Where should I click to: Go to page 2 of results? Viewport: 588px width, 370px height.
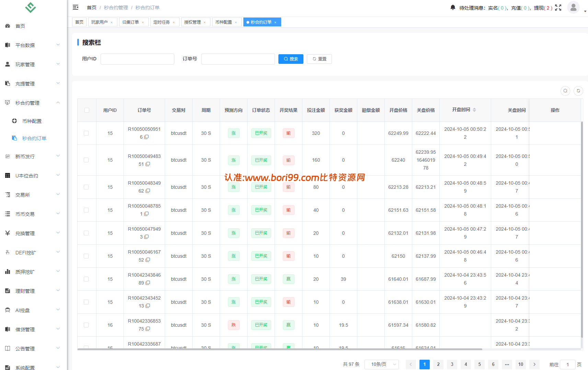tap(438, 364)
